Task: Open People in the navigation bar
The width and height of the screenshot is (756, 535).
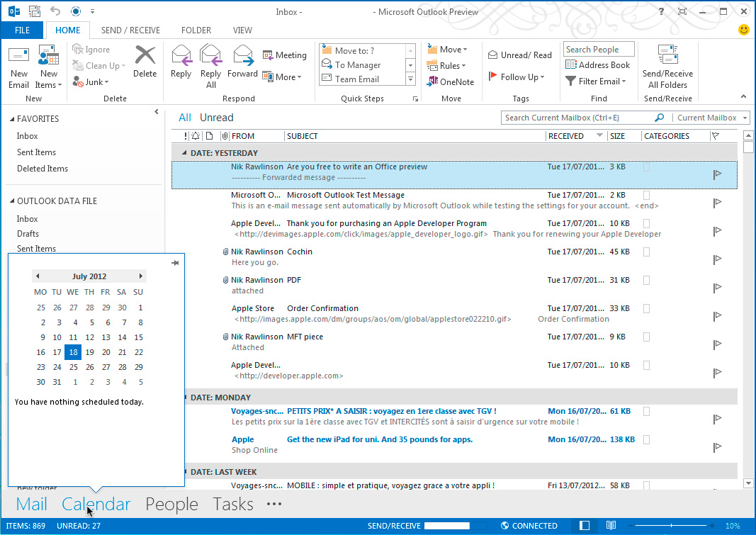Action: pyautogui.click(x=171, y=504)
